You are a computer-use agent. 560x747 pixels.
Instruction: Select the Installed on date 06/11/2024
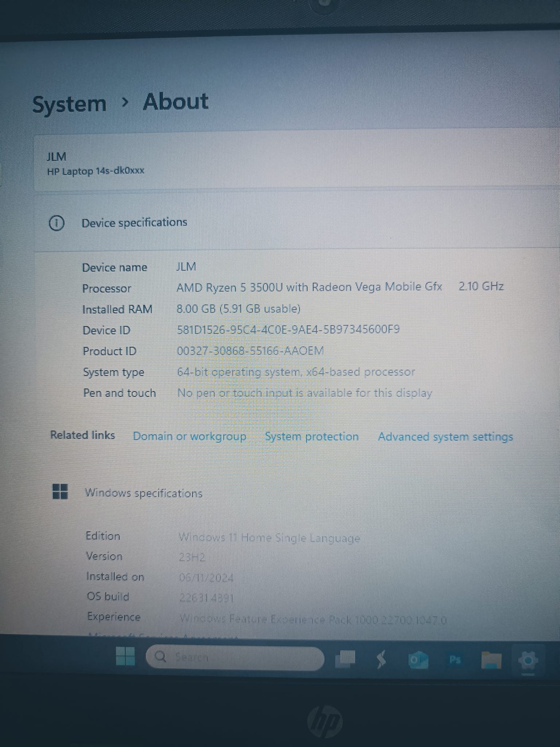point(206,577)
